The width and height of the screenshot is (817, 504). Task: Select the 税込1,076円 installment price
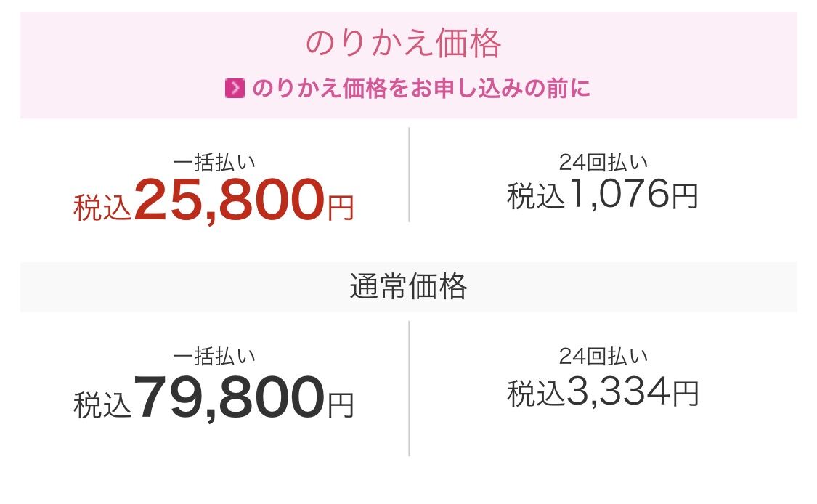[603, 195]
